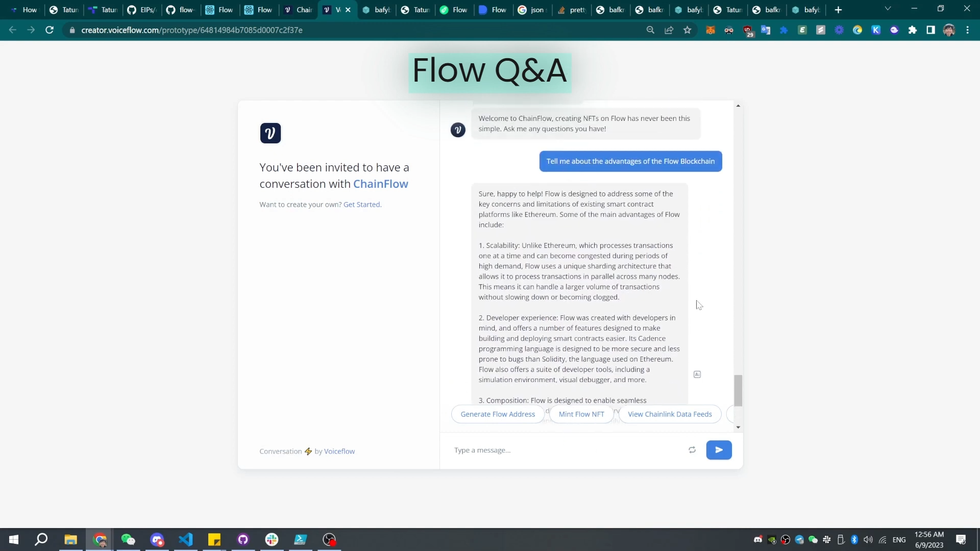Open the Chrome three-dot menu
Image resolution: width=980 pixels, height=551 pixels.
coord(967,30)
